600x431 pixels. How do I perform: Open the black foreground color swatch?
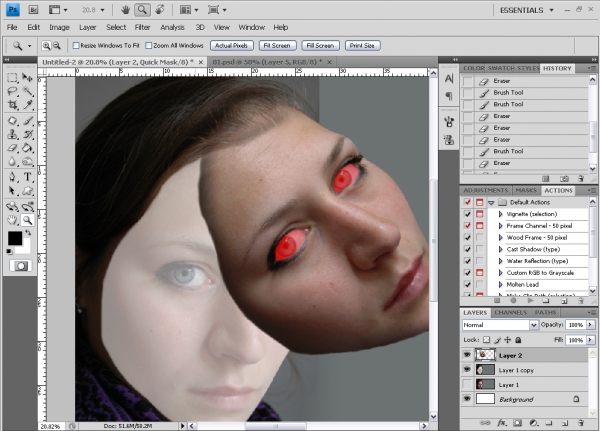[x=15, y=238]
